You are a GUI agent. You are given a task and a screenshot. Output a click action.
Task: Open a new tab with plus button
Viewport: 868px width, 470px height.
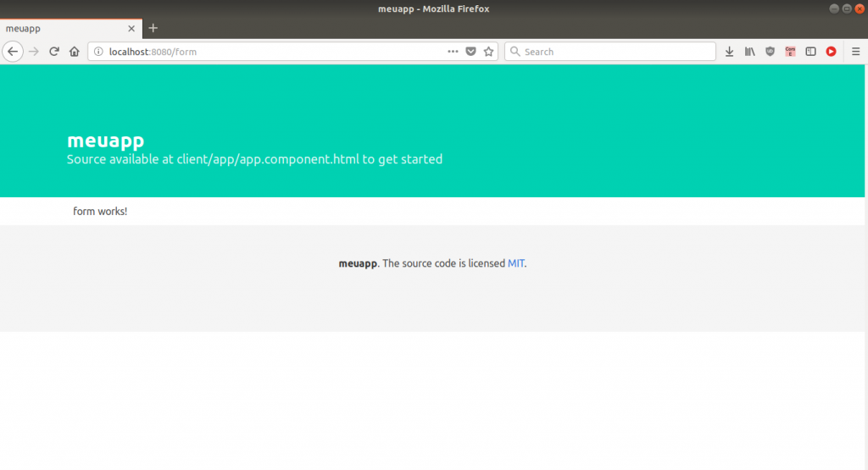click(153, 28)
